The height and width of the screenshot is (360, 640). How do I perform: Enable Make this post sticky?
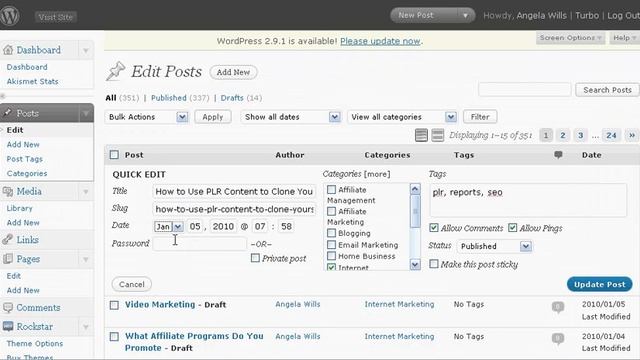pyautogui.click(x=434, y=264)
